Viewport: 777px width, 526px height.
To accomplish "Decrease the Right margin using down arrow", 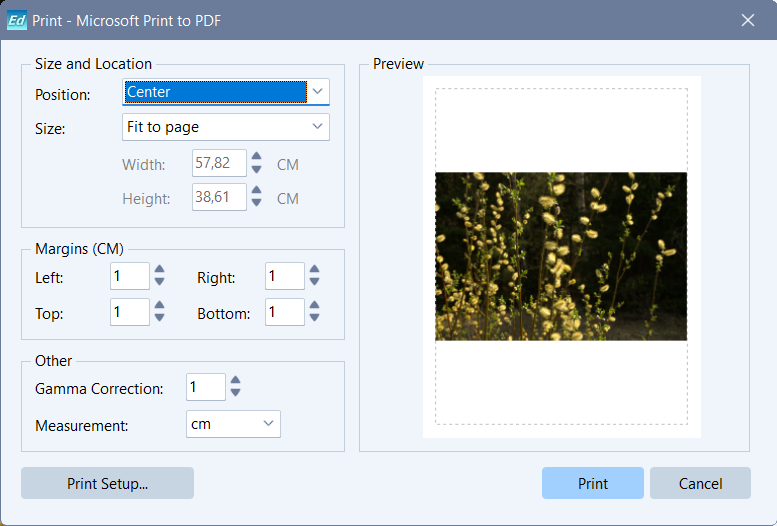I will click(315, 283).
